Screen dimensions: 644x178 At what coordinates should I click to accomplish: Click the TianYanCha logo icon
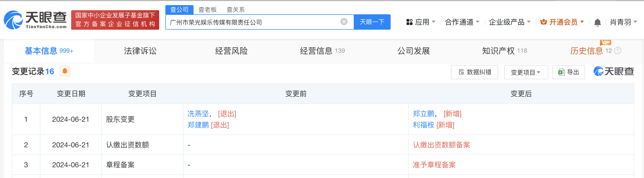[x=13, y=20]
